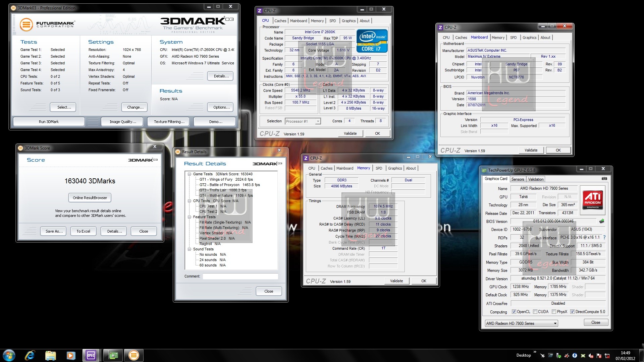Screen dimensions: 644x362
Task: Collapse the Feature Tests tree node
Action: point(190,217)
